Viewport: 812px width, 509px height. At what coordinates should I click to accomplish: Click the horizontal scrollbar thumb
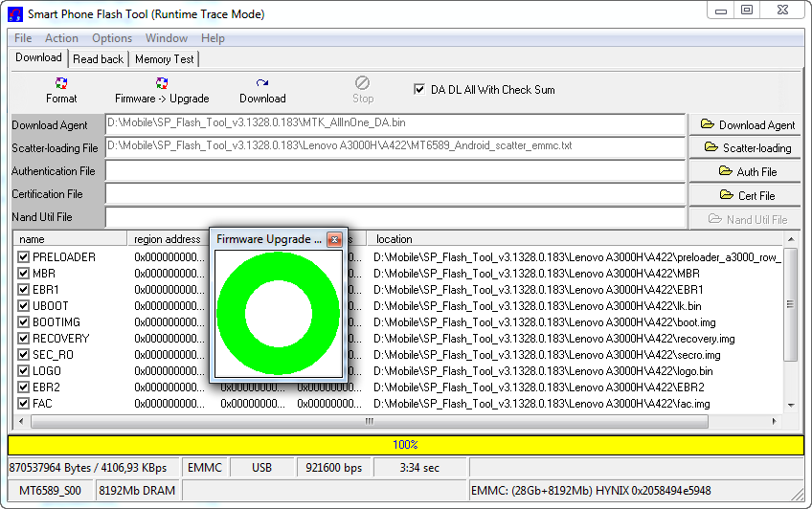pos(370,421)
